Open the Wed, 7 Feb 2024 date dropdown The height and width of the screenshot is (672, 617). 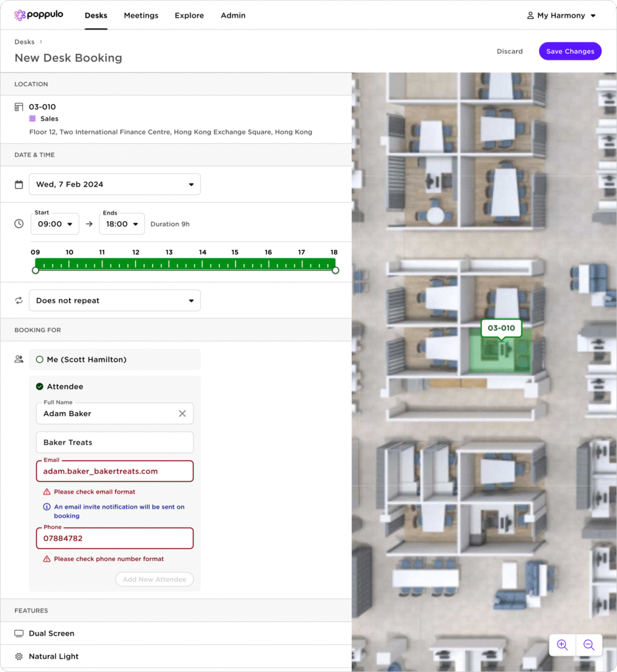pyautogui.click(x=115, y=184)
